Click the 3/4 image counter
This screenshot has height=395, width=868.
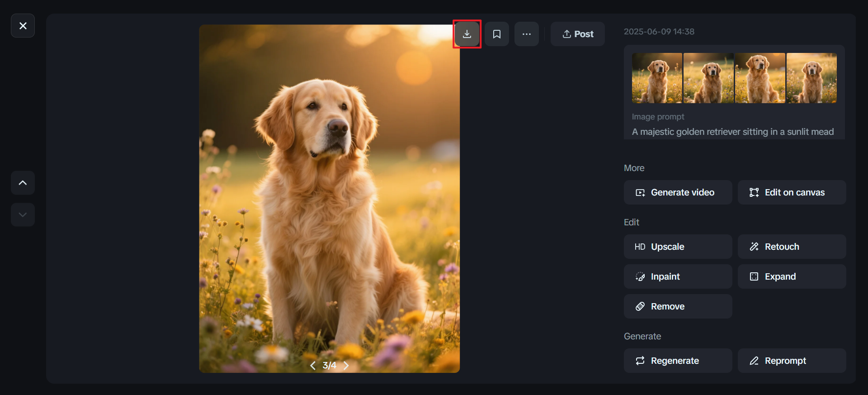pyautogui.click(x=330, y=366)
